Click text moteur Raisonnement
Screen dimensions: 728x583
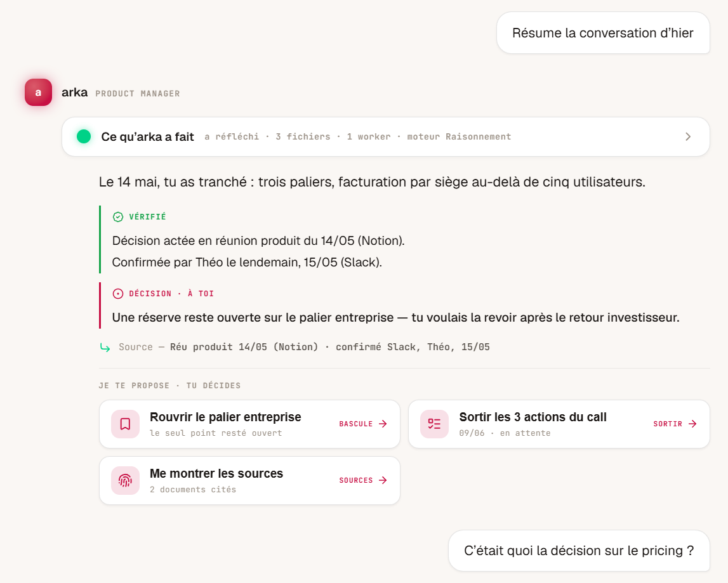[x=459, y=136]
